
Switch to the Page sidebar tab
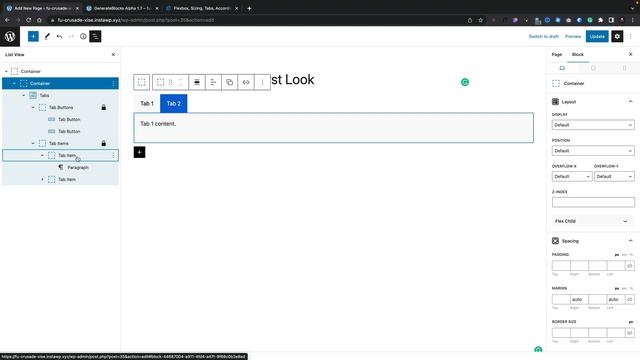(x=557, y=54)
